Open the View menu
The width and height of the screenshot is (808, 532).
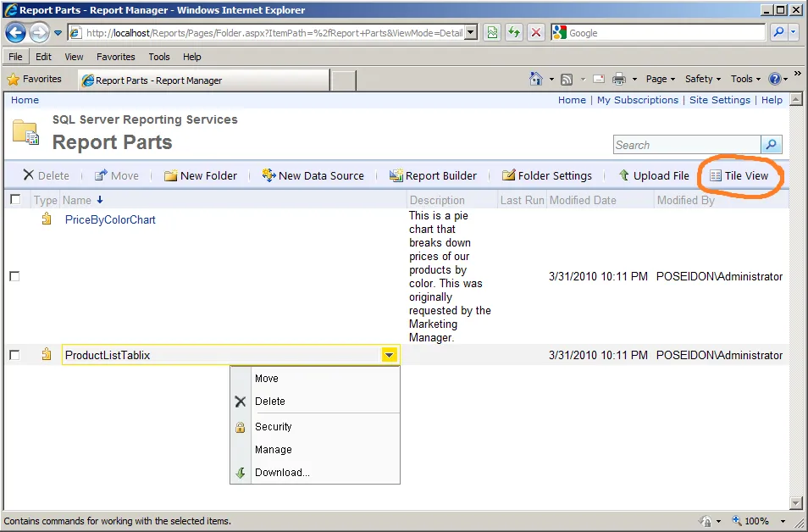coord(74,57)
